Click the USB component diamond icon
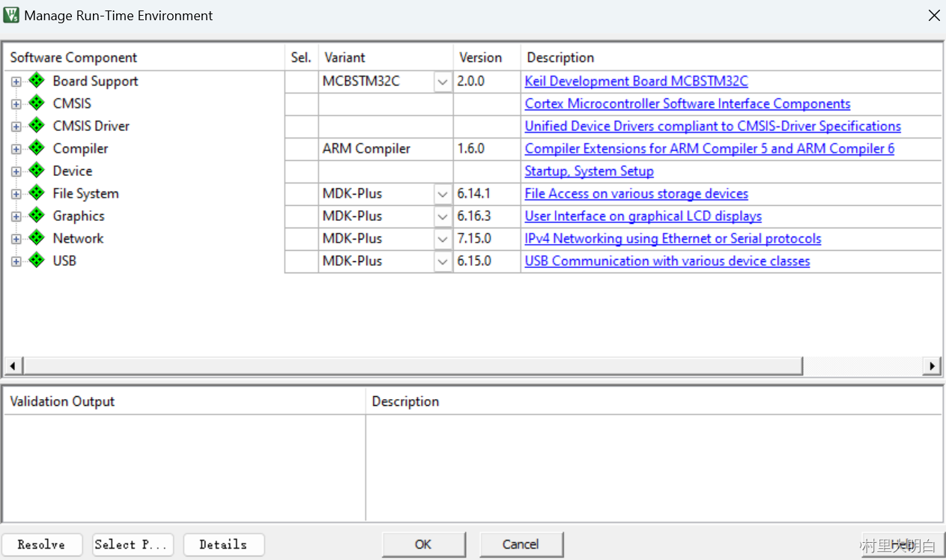Image resolution: width=946 pixels, height=560 pixels. (x=37, y=261)
